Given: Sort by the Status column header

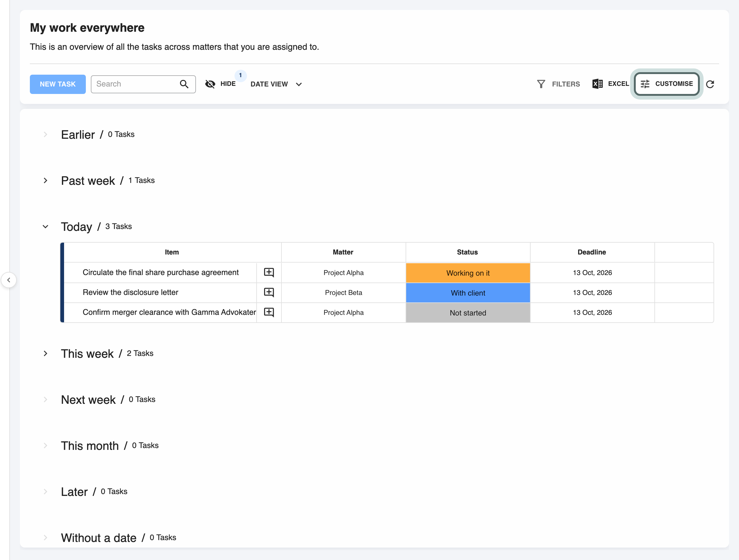Looking at the screenshot, I should (467, 252).
